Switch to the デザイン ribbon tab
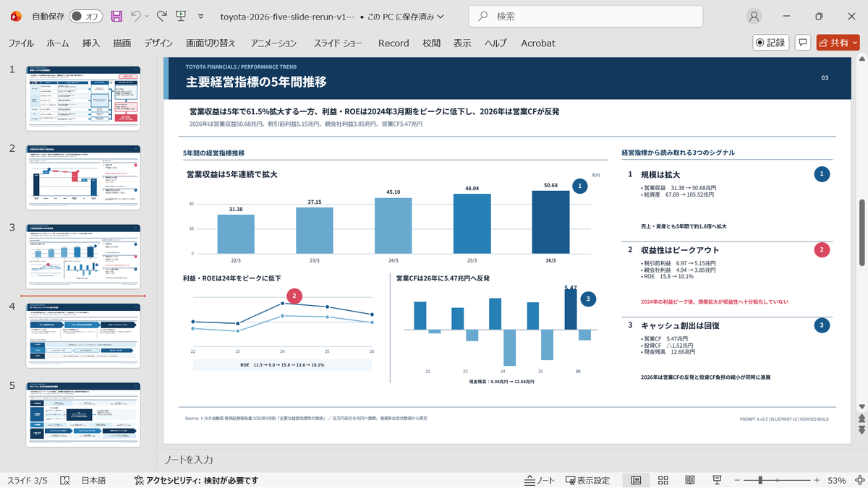This screenshot has width=868, height=488. click(159, 43)
